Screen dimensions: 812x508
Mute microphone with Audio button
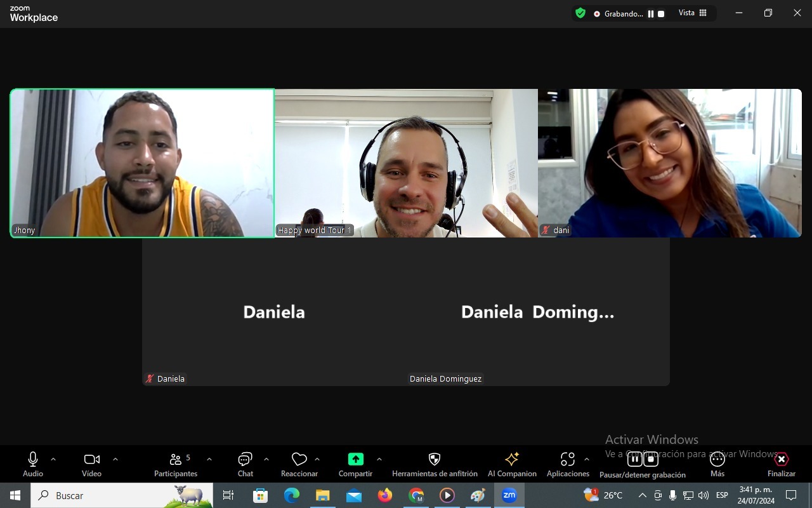point(33,464)
